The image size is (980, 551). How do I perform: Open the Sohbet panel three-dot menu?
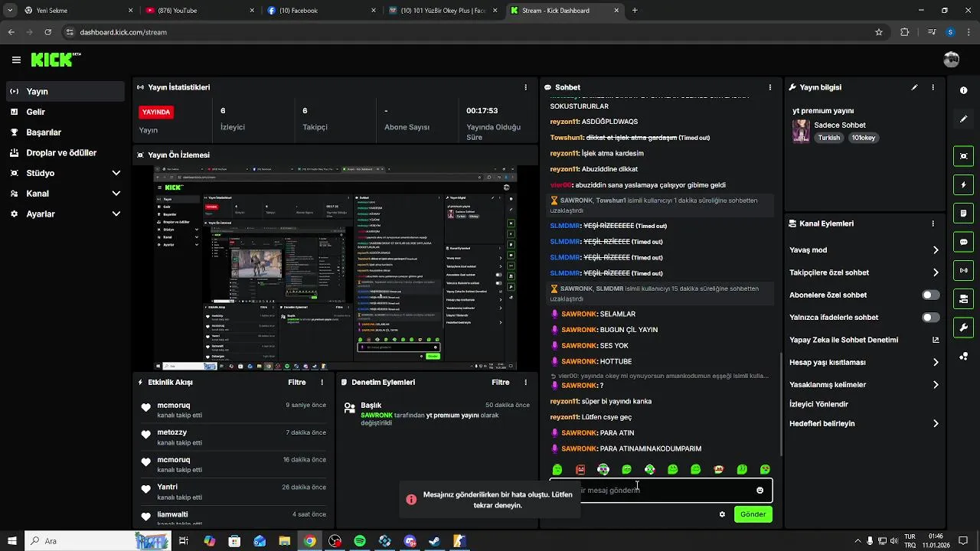click(x=770, y=87)
